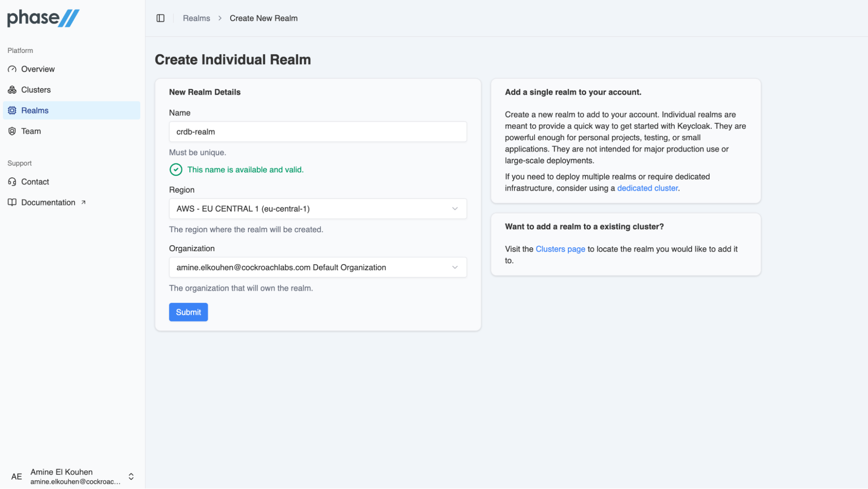Open Team in the sidebar
This screenshot has height=489, width=868.
[31, 131]
